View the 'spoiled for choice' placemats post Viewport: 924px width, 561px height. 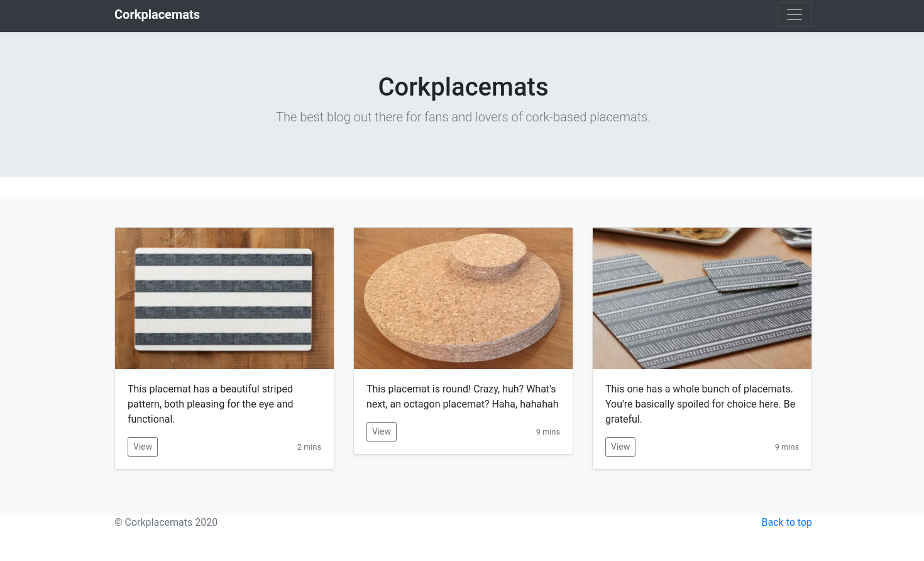coord(620,447)
